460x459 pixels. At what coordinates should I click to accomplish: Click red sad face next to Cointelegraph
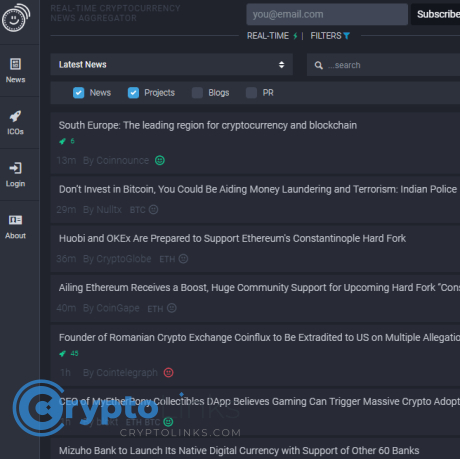[x=169, y=372]
